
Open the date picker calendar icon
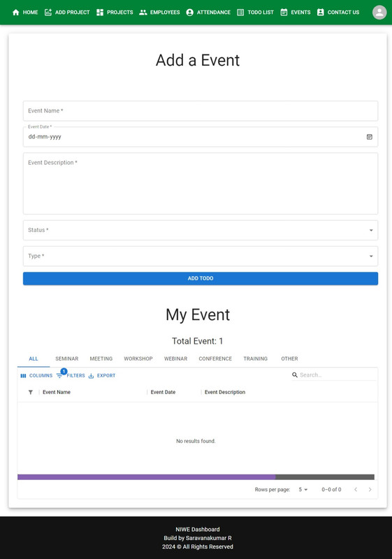370,137
